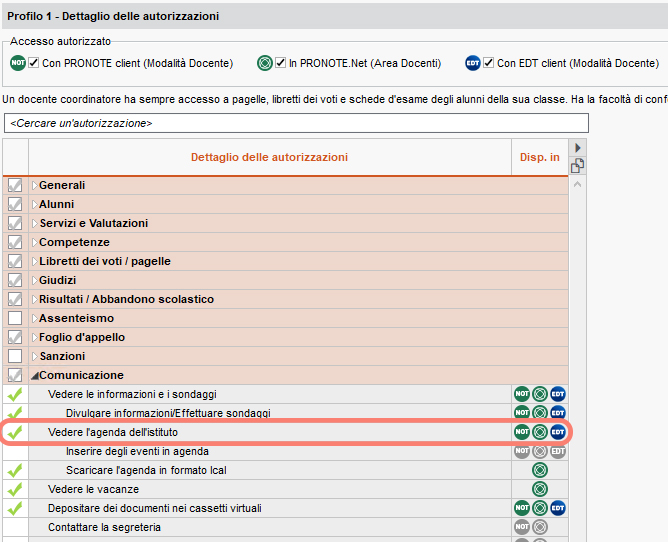This screenshot has width=668, height=542.
Task: Click grey NOT icon in Inserire degli eventi row
Action: (x=522, y=452)
